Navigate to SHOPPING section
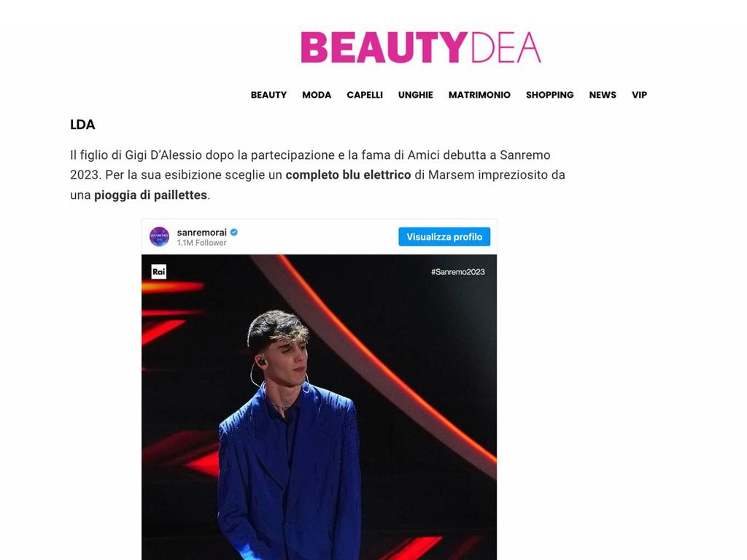Screen dimensions: 747x560 coord(550,95)
